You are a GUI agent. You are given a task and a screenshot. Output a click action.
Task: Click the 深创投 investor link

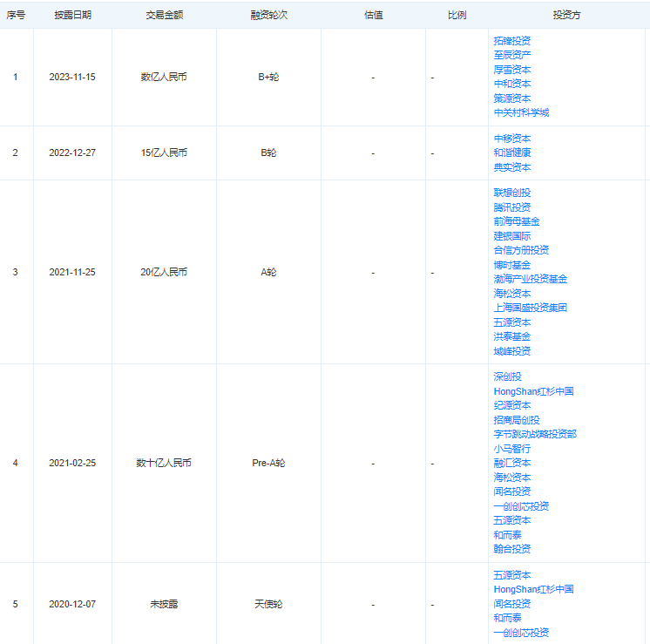[507, 376]
